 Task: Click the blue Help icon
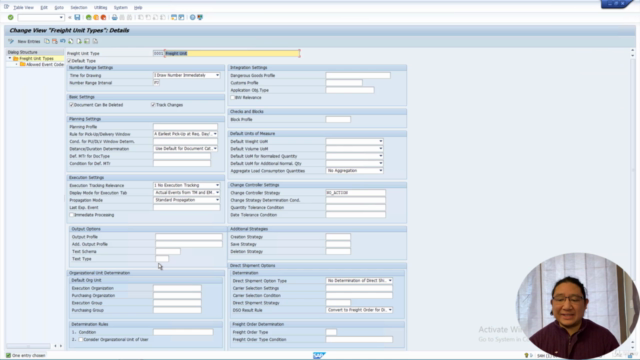click(x=193, y=18)
